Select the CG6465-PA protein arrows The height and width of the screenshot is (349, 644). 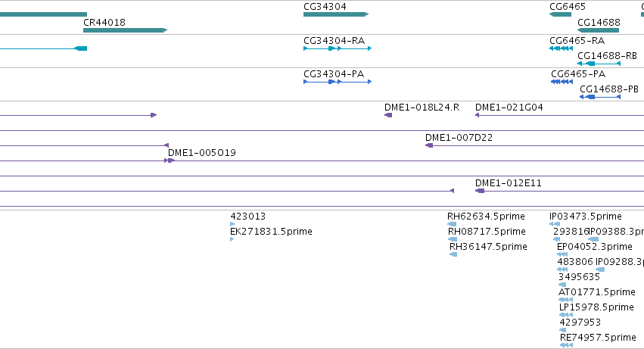[x=562, y=82]
